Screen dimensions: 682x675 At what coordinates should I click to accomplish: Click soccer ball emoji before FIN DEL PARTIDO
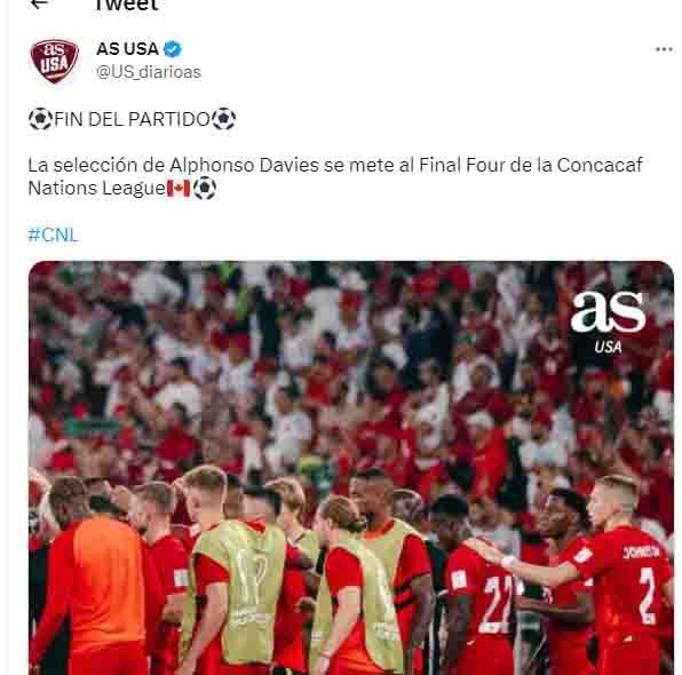click(40, 119)
